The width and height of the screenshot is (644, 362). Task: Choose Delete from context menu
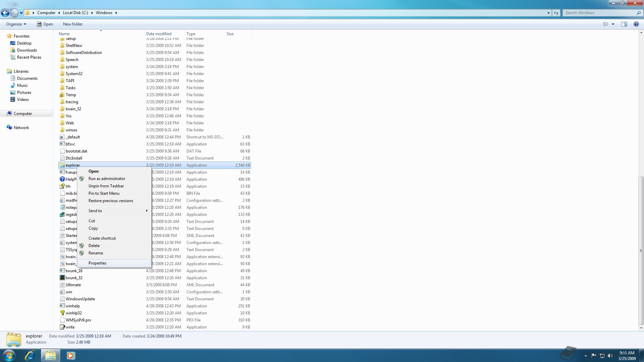coord(114,246)
